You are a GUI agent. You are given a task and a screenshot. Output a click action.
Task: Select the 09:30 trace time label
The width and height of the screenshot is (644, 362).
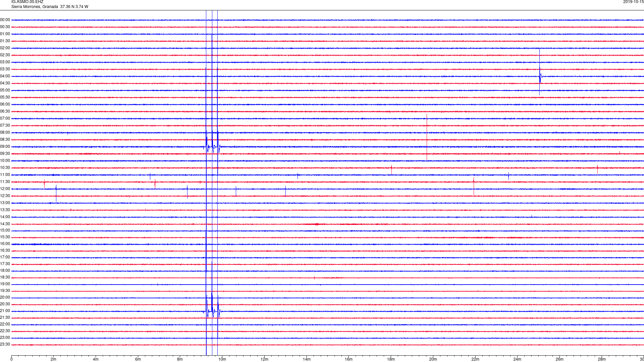5,154
